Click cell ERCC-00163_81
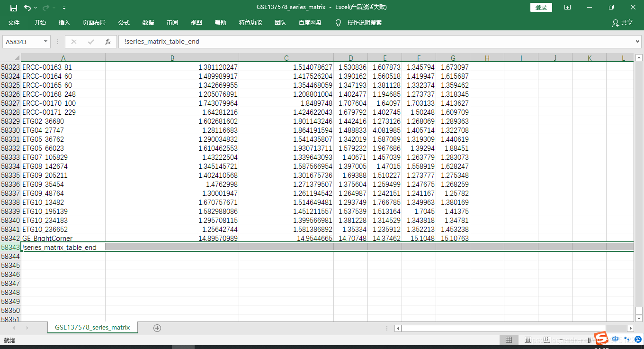This screenshot has width=644, height=349. pos(63,67)
